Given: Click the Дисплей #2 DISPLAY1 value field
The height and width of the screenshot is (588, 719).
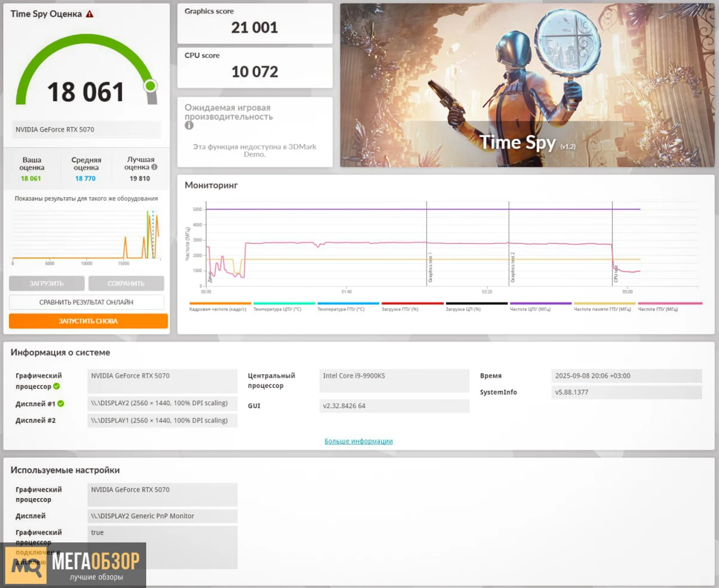Looking at the screenshot, I should (162, 420).
